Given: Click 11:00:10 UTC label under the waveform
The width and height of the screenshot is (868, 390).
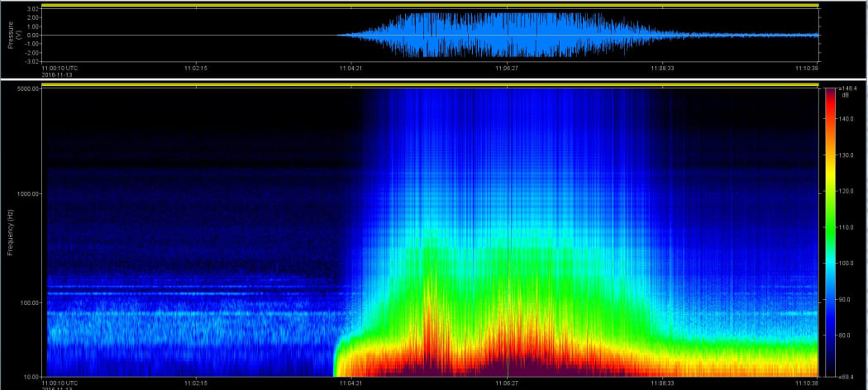Looking at the screenshot, I should tap(60, 69).
